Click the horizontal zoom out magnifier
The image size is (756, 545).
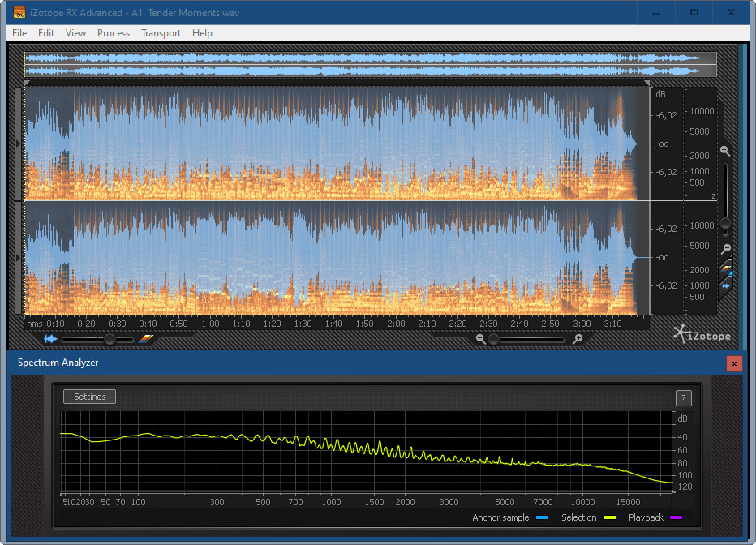pyautogui.click(x=480, y=339)
